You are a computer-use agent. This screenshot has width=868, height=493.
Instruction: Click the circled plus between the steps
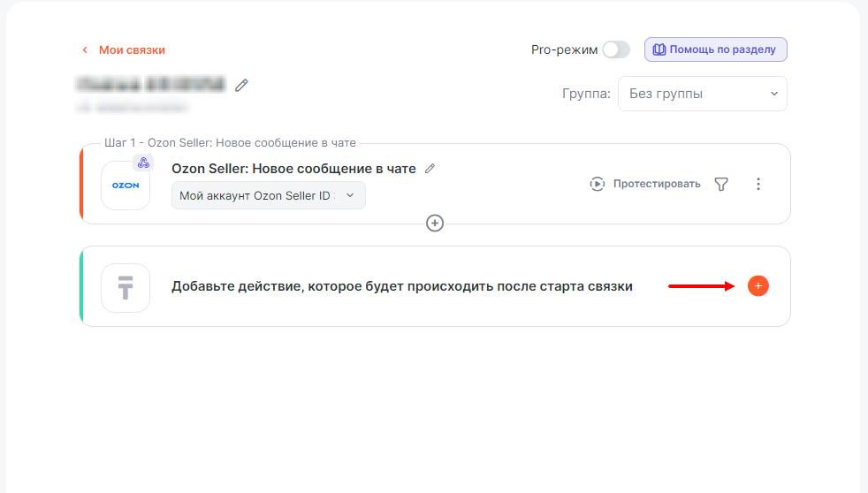[435, 224]
